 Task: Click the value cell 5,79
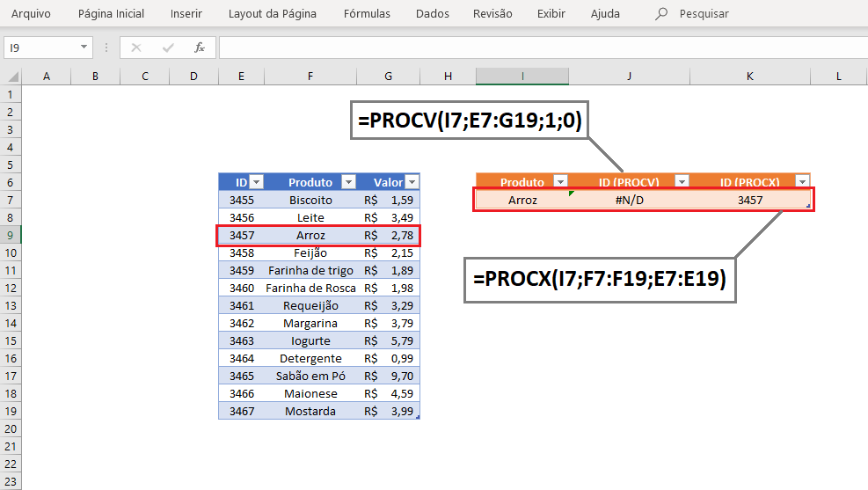pyautogui.click(x=389, y=341)
